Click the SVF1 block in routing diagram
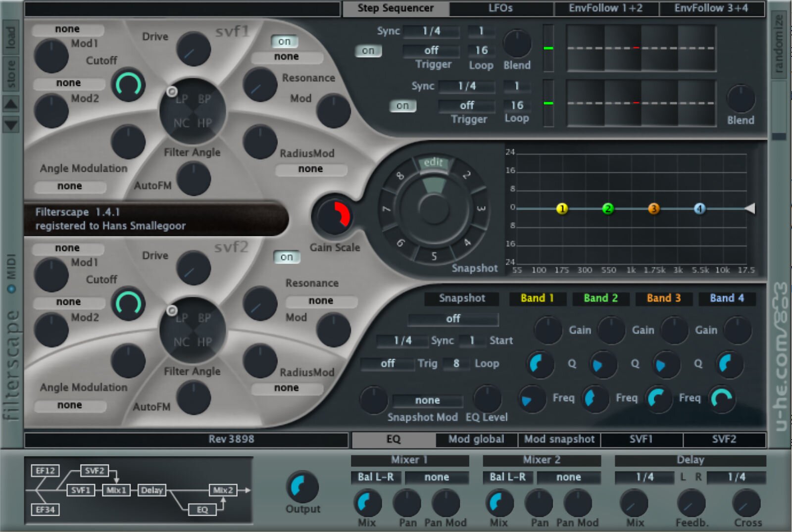This screenshot has width=792, height=532. click(80, 490)
